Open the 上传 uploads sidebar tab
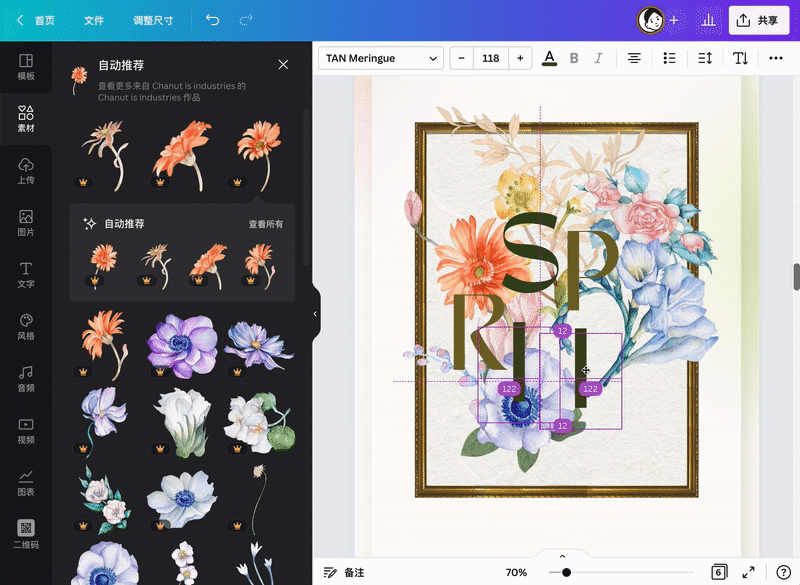The height and width of the screenshot is (585, 800). click(26, 171)
